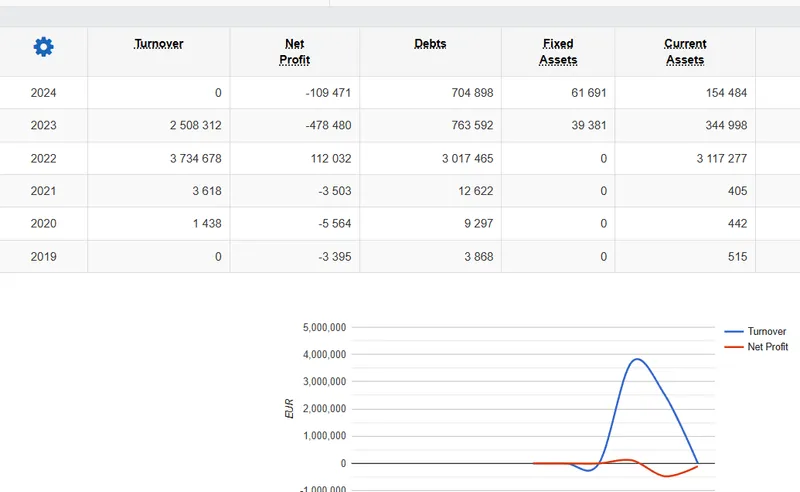Click the blue settings gear icon

[44, 47]
